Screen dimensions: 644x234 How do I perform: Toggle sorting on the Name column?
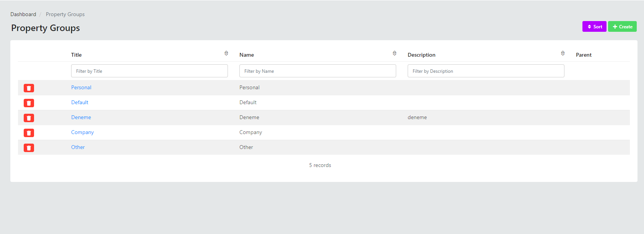(394, 53)
